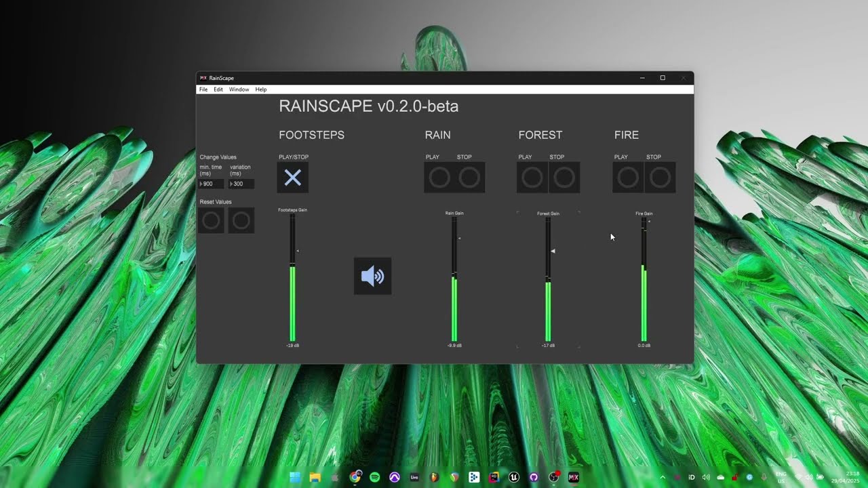The height and width of the screenshot is (488, 868).
Task: Open the Window menu
Action: click(x=239, y=89)
